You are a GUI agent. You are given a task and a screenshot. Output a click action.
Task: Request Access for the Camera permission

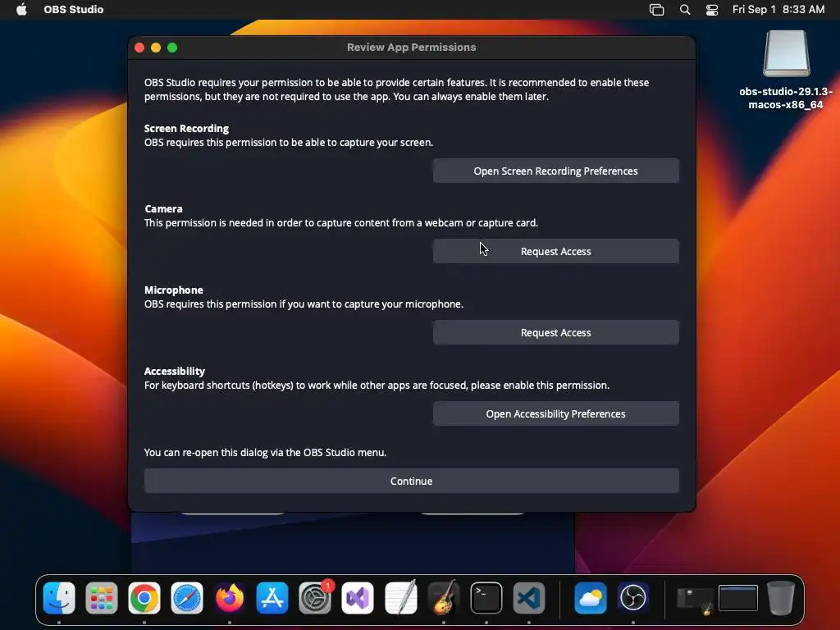(x=555, y=251)
